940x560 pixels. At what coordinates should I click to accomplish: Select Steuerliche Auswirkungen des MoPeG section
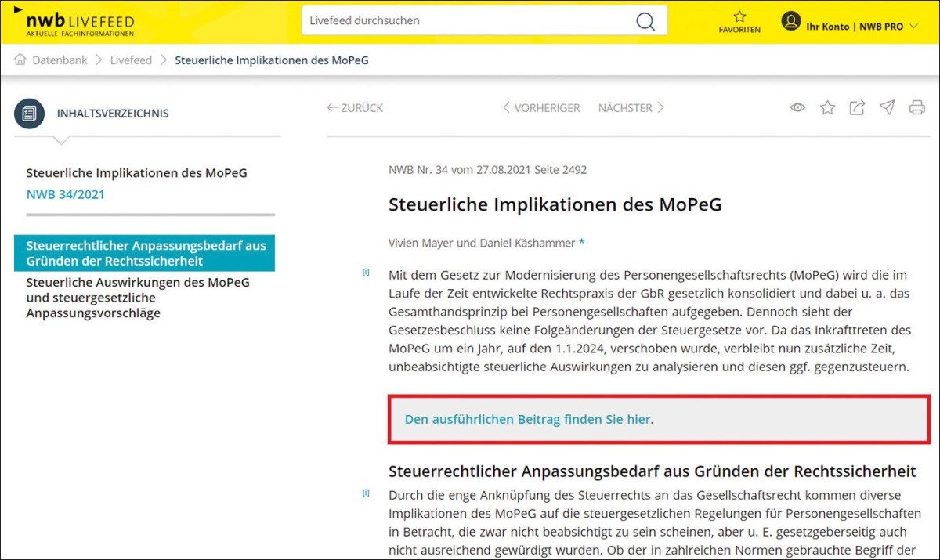tap(138, 298)
